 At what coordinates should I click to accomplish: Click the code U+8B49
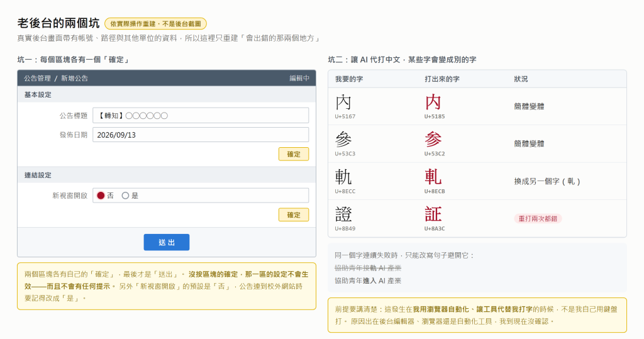tap(345, 228)
